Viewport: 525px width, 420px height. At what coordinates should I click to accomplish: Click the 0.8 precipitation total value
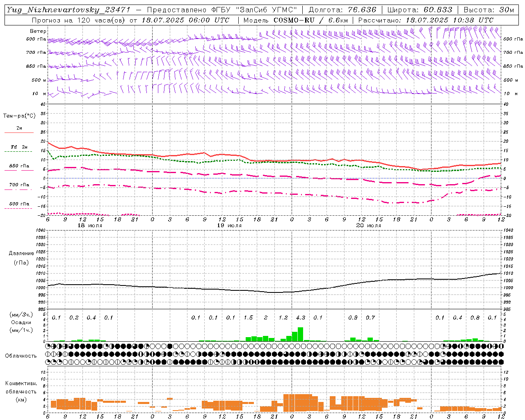point(475,318)
